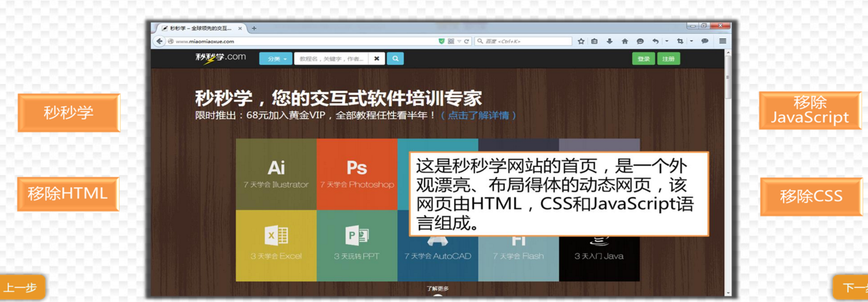Click the crop screenshot toolbar icon
The image size is (868, 302).
680,41
